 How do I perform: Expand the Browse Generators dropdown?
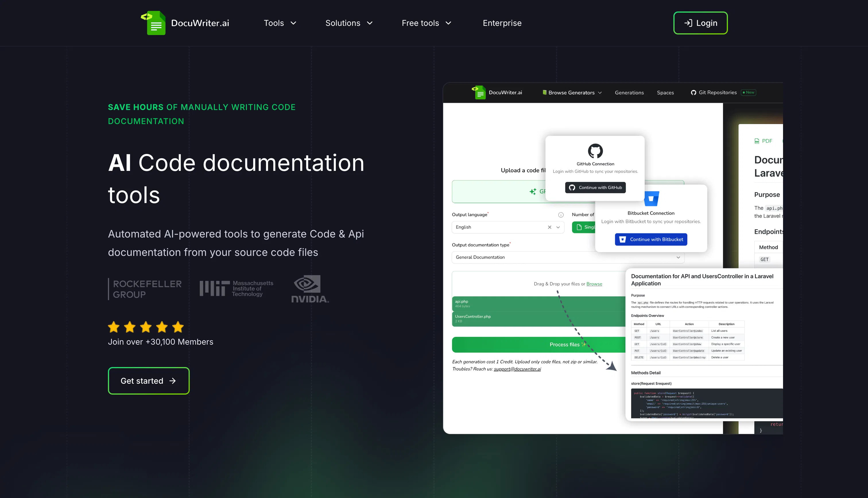click(x=571, y=92)
